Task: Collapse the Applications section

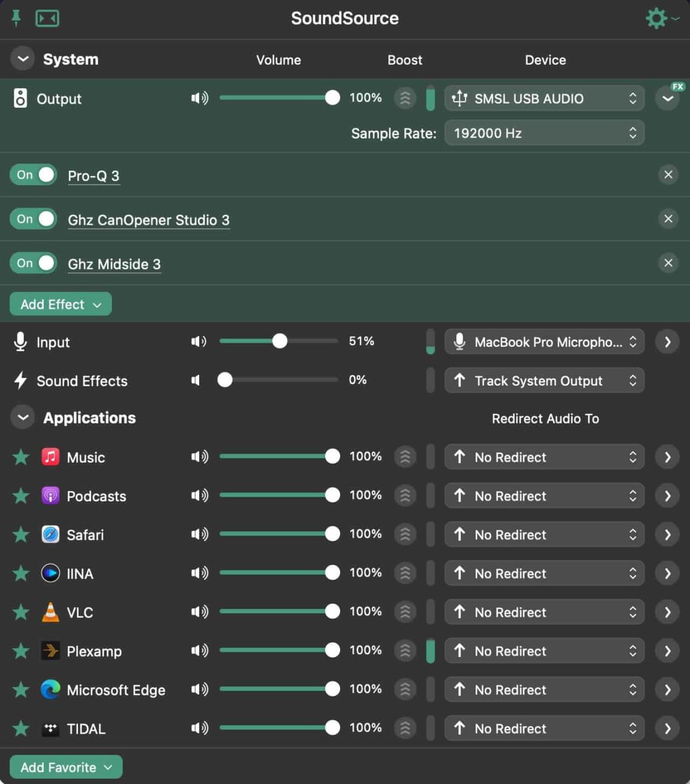Action: coord(22,417)
